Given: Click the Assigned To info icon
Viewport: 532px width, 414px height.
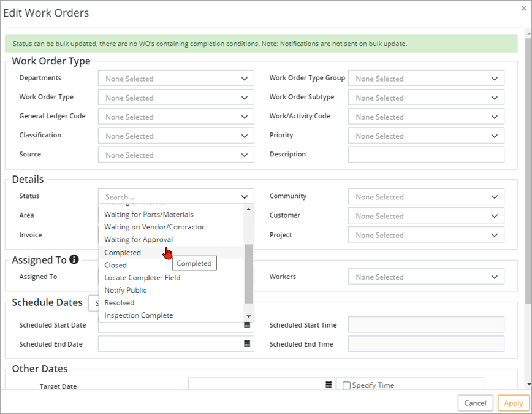Looking at the screenshot, I should [x=74, y=259].
